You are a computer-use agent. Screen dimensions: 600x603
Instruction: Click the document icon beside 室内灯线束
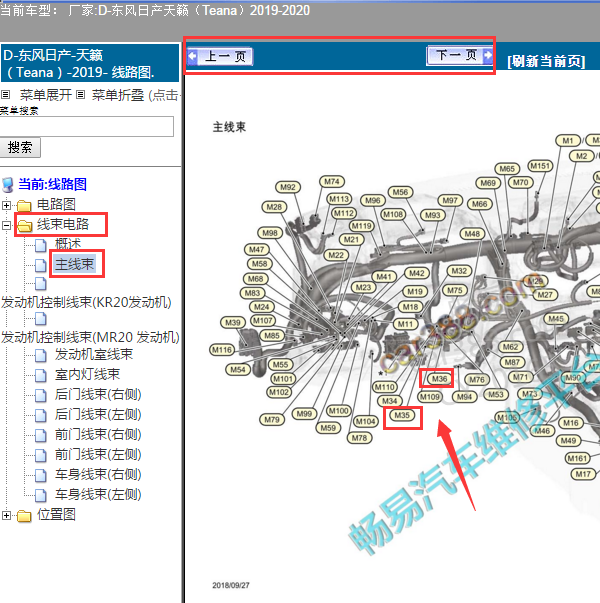tap(41, 375)
